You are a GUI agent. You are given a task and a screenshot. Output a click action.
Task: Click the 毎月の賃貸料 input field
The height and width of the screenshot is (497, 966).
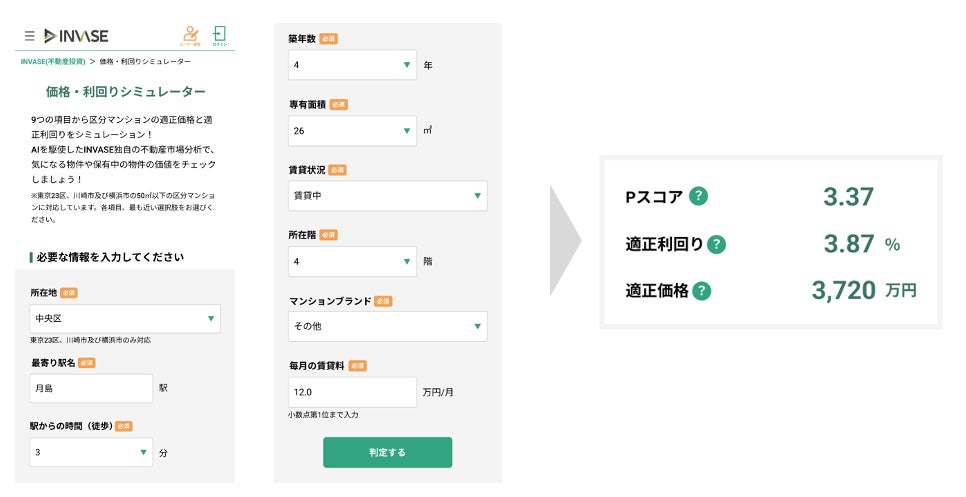pos(352,392)
